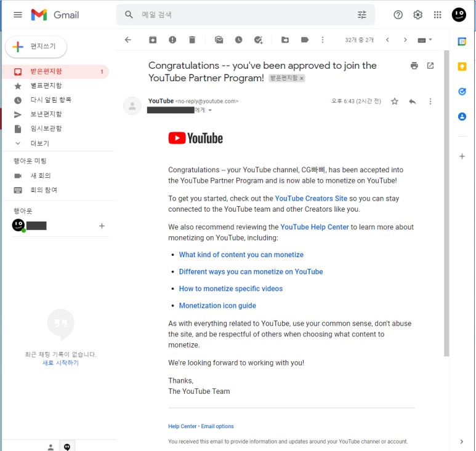The height and width of the screenshot is (451, 476).
Task: Open Email options link
Action: click(x=217, y=426)
